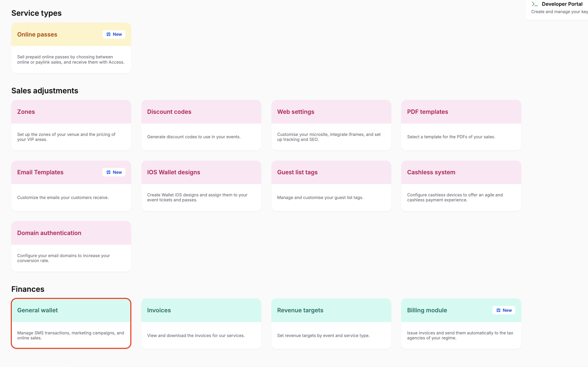Click the gift icon on Email Templates
The height and width of the screenshot is (367, 588).
[109, 172]
